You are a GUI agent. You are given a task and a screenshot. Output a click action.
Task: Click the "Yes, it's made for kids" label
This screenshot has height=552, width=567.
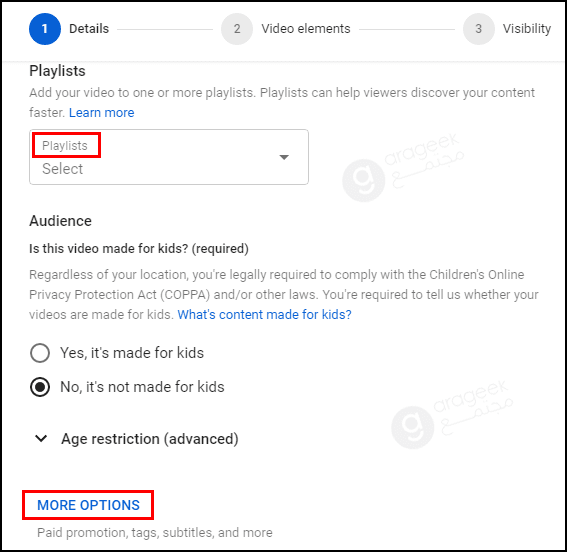pos(132,353)
